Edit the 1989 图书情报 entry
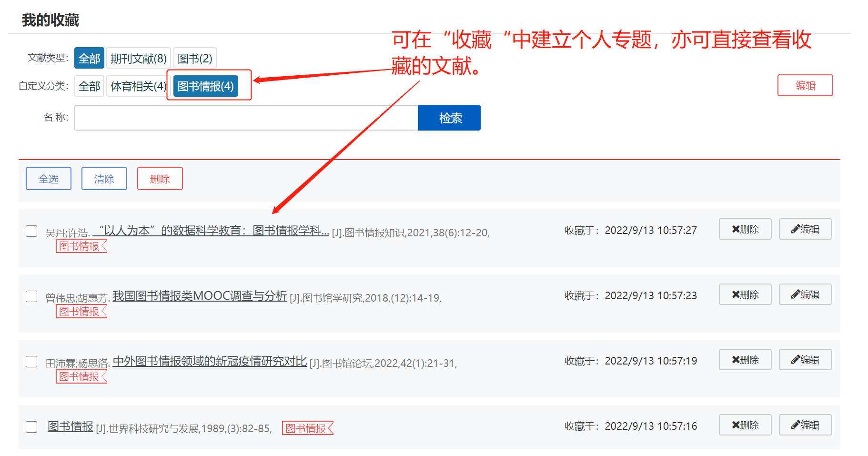868x456 pixels. [x=805, y=425]
